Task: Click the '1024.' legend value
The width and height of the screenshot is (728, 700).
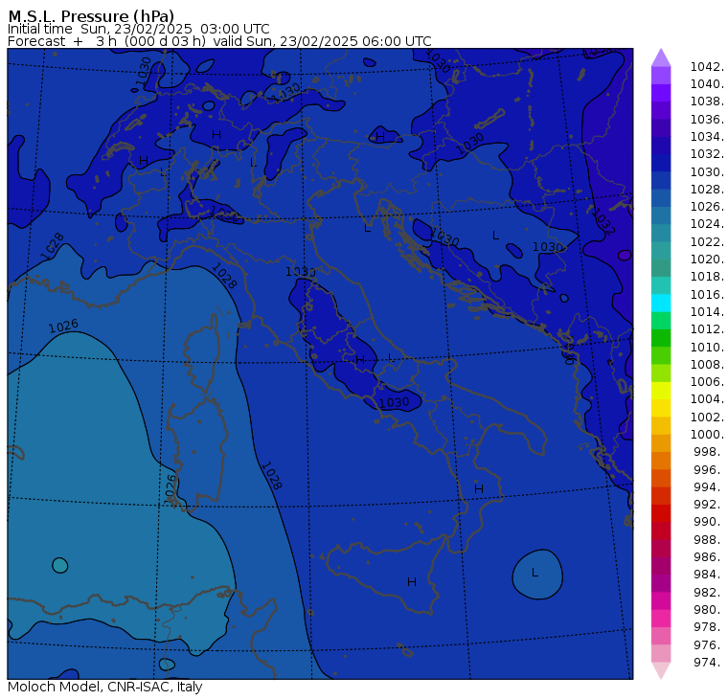Action: [707, 224]
